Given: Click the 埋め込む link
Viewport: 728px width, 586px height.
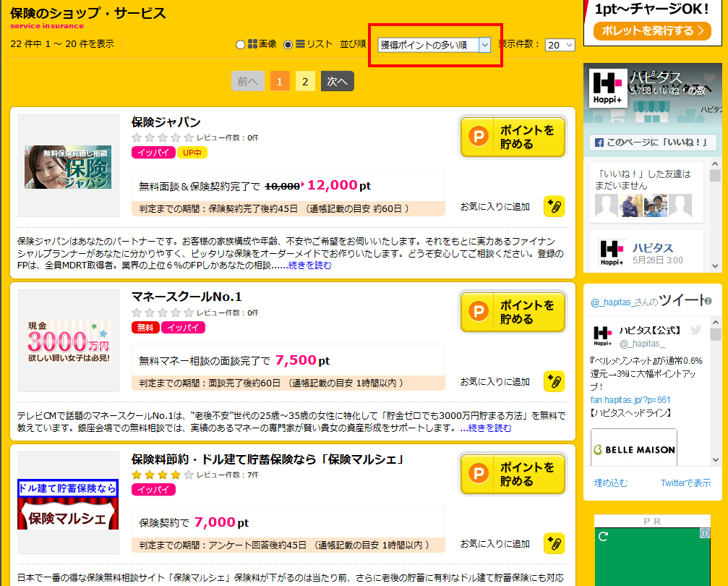Looking at the screenshot, I should point(611,483).
